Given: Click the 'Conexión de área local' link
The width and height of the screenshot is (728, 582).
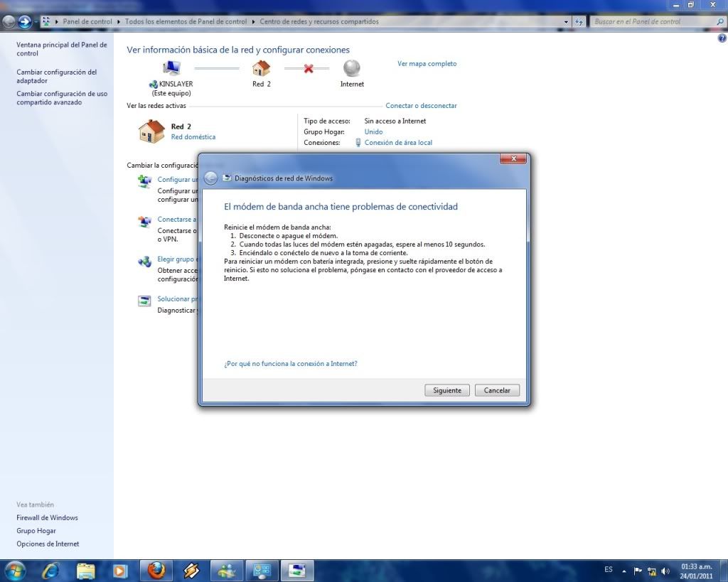Looking at the screenshot, I should 398,143.
